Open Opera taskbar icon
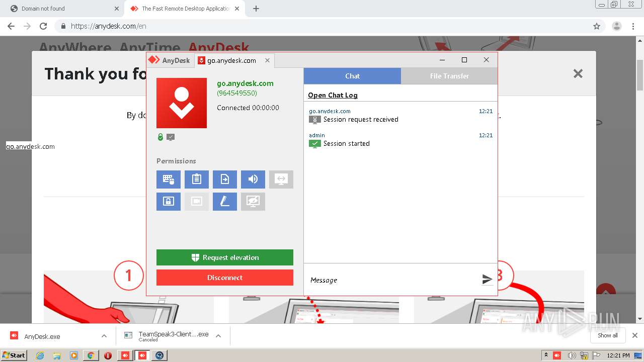This screenshot has width=644, height=362. pos(108,355)
